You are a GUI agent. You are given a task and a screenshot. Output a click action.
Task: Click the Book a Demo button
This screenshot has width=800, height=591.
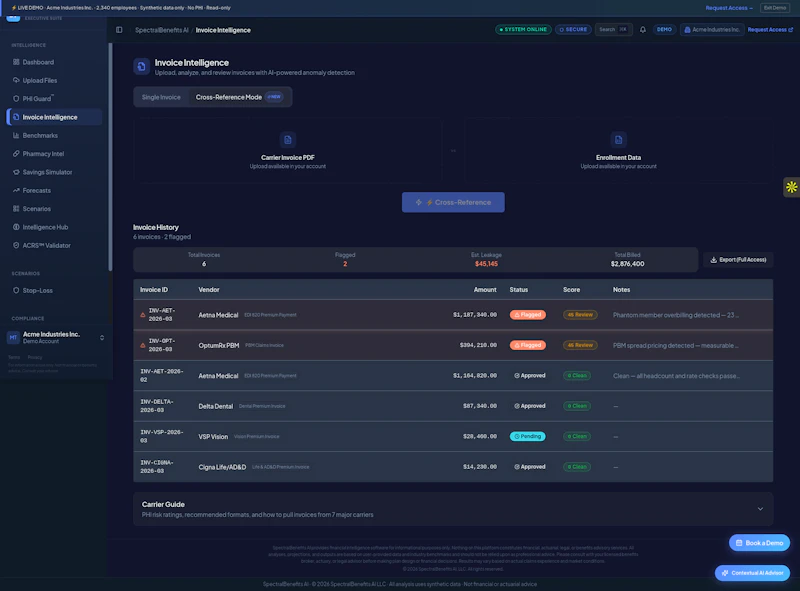(759, 543)
